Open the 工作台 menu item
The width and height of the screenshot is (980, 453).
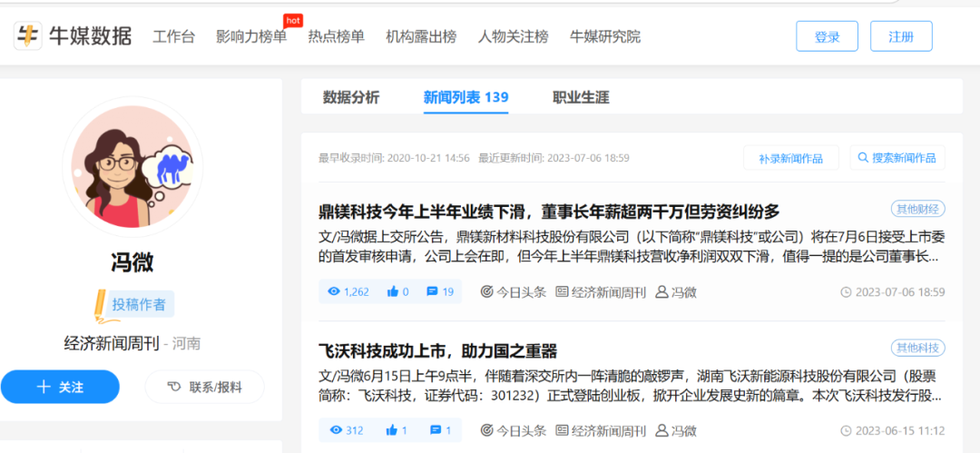coord(173,36)
